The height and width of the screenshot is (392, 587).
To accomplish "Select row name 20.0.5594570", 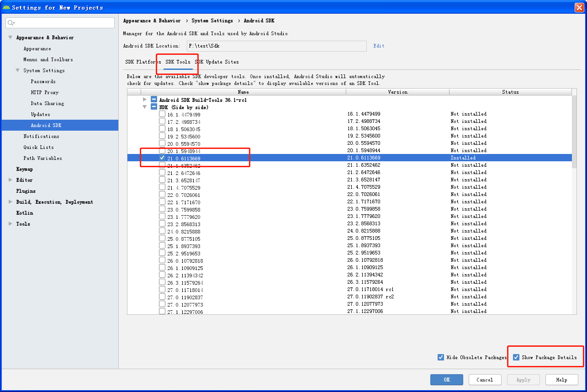I will (184, 144).
